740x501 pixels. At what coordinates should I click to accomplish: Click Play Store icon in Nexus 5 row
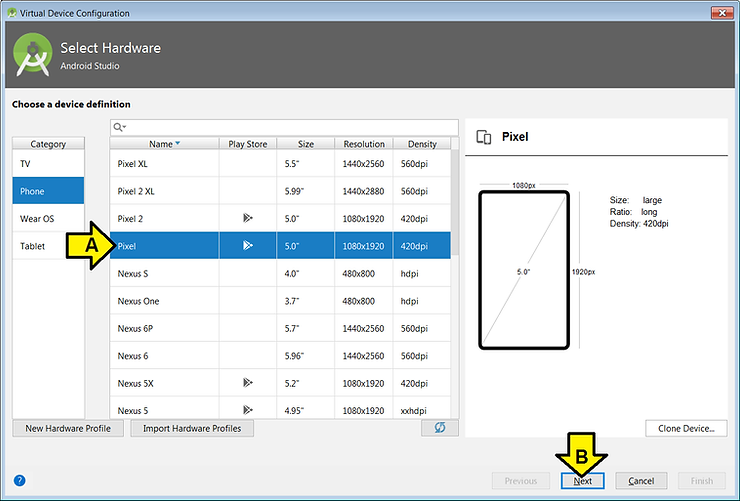pos(247,409)
